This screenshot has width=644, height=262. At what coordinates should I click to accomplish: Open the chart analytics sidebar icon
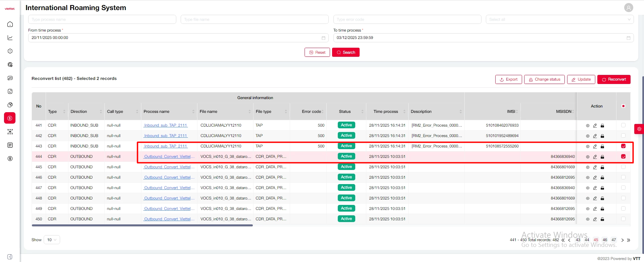pyautogui.click(x=10, y=38)
